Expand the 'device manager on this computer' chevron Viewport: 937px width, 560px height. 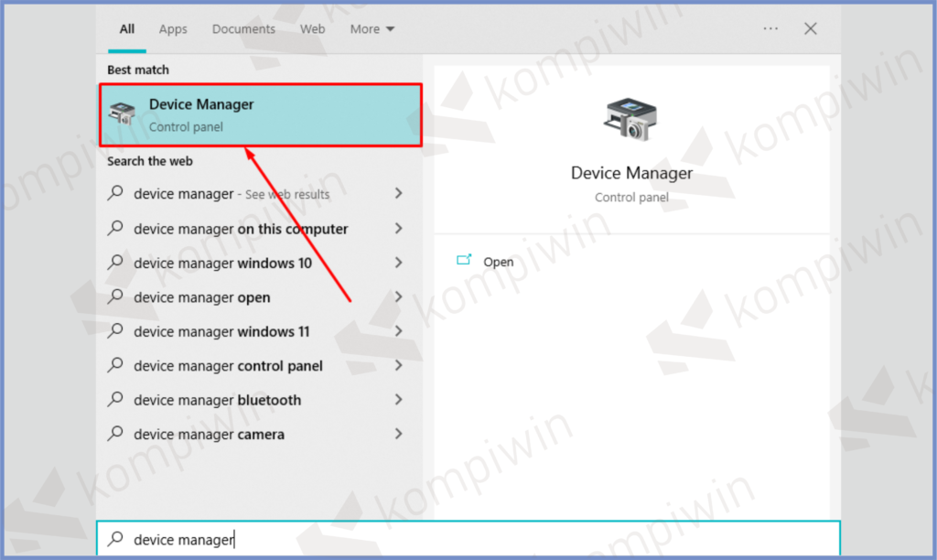(x=398, y=229)
